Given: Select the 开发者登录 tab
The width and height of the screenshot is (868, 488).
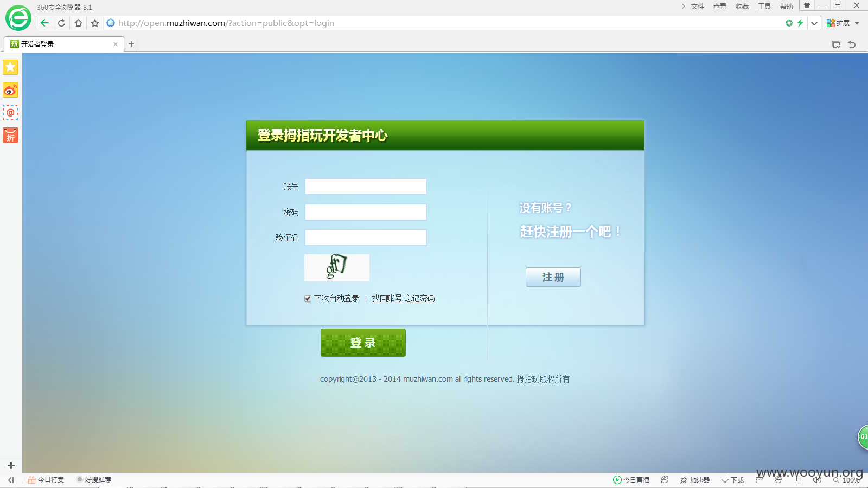Looking at the screenshot, I should (x=63, y=44).
